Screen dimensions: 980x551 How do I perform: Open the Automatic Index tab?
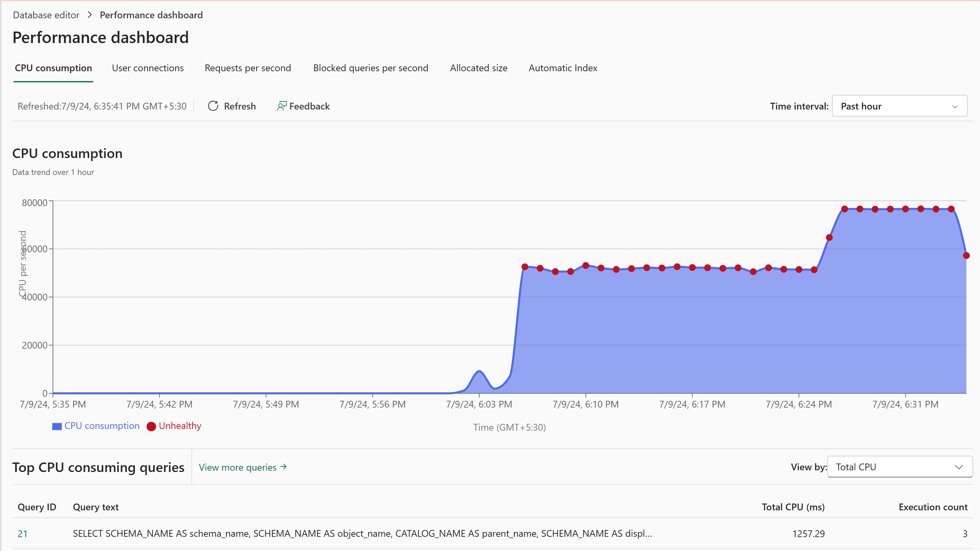pyautogui.click(x=563, y=68)
